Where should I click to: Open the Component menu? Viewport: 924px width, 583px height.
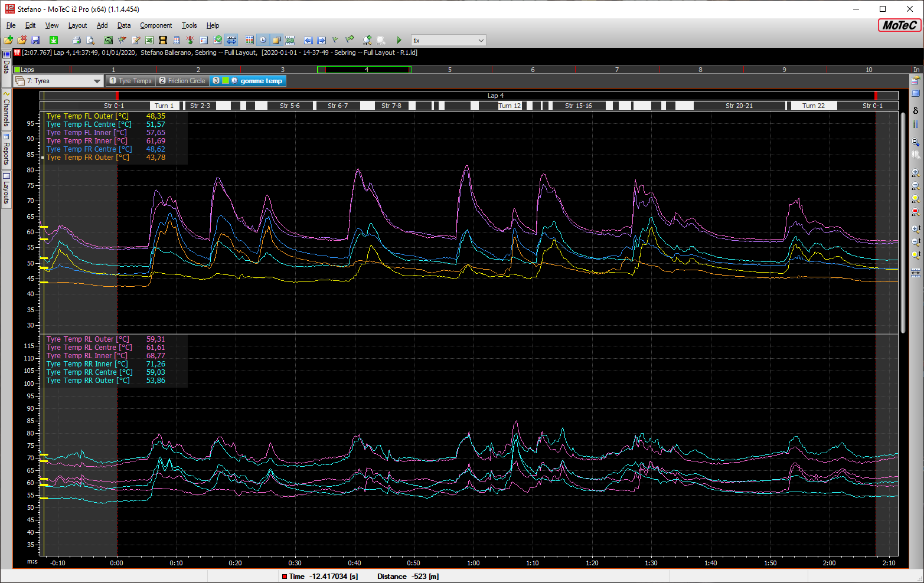(x=156, y=25)
